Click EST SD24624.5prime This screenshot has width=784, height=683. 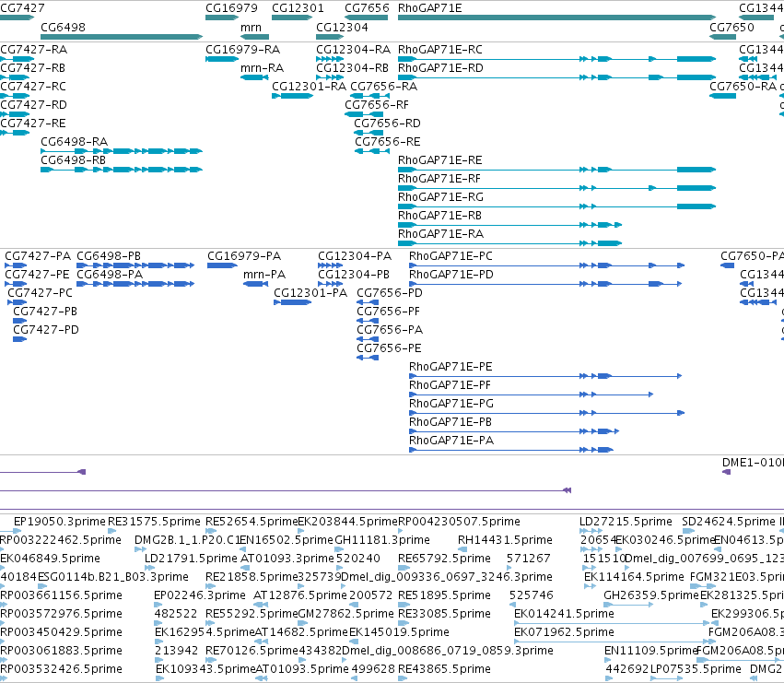point(729,522)
